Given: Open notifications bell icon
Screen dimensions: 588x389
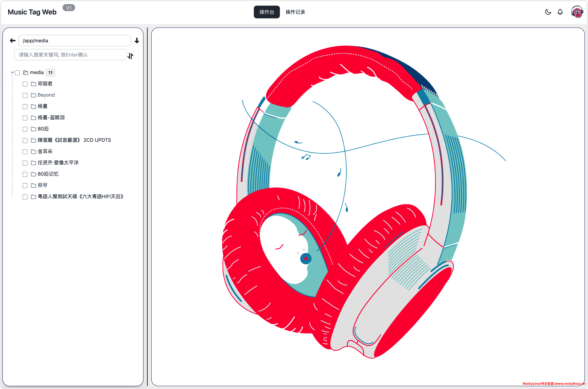Looking at the screenshot, I should tap(560, 12).
